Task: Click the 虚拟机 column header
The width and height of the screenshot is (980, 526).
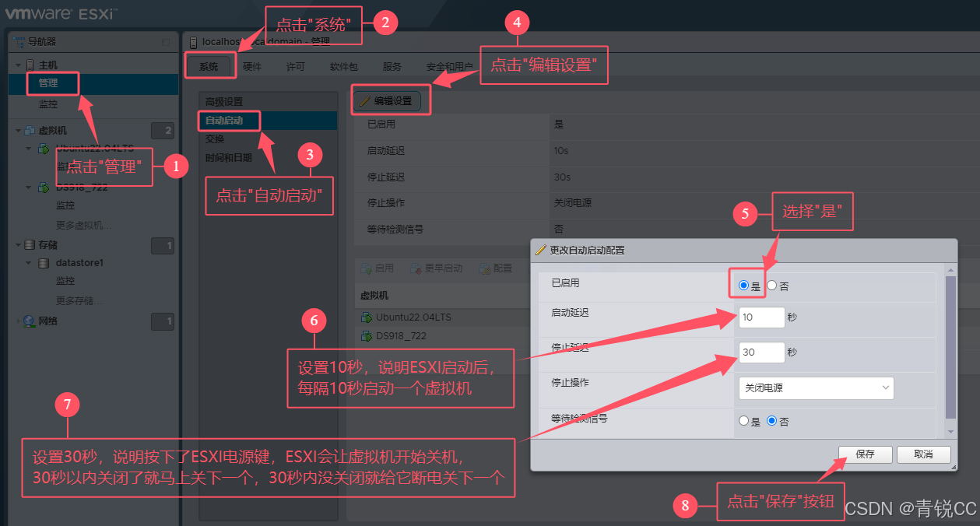Action: coord(374,296)
